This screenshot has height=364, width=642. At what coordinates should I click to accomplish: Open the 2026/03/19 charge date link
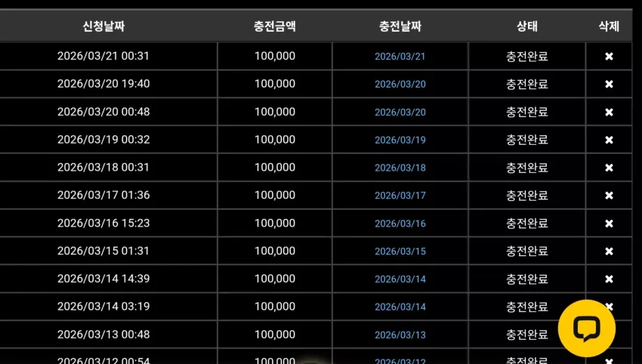point(400,140)
